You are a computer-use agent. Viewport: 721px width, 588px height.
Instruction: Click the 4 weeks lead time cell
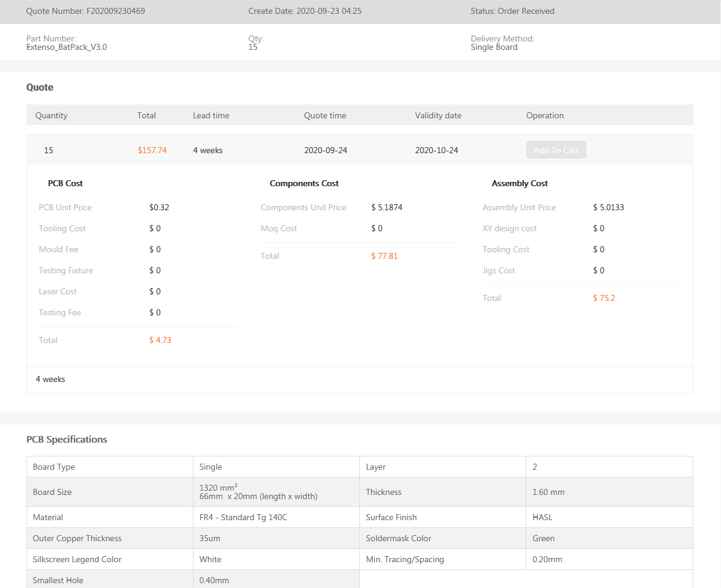208,150
